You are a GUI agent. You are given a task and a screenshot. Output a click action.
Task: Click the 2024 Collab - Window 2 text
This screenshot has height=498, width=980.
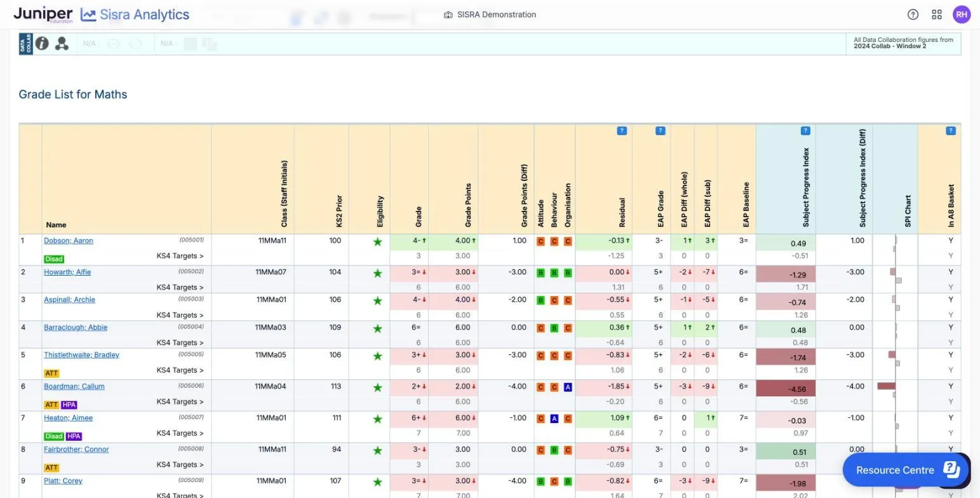(890, 46)
